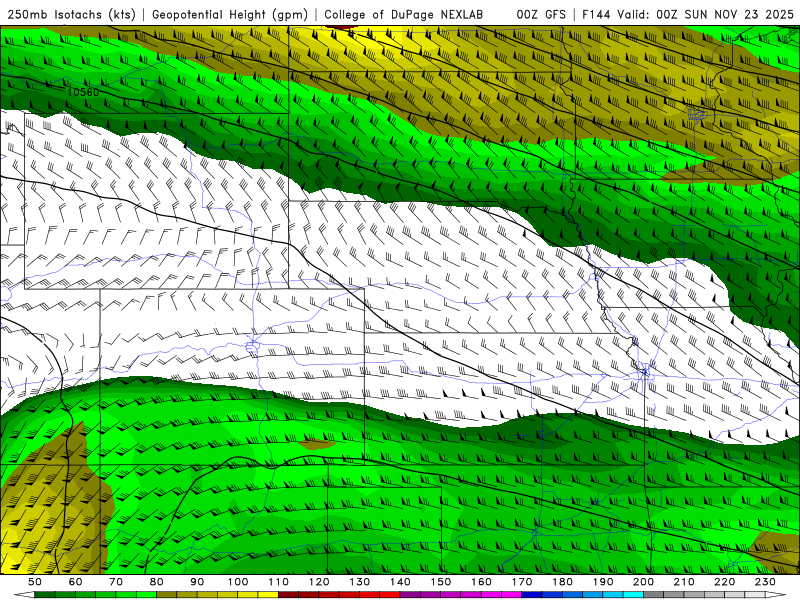Screen dimensions: 800x600
Task: Choose the 190 value on the color bar
Action: 603,582
